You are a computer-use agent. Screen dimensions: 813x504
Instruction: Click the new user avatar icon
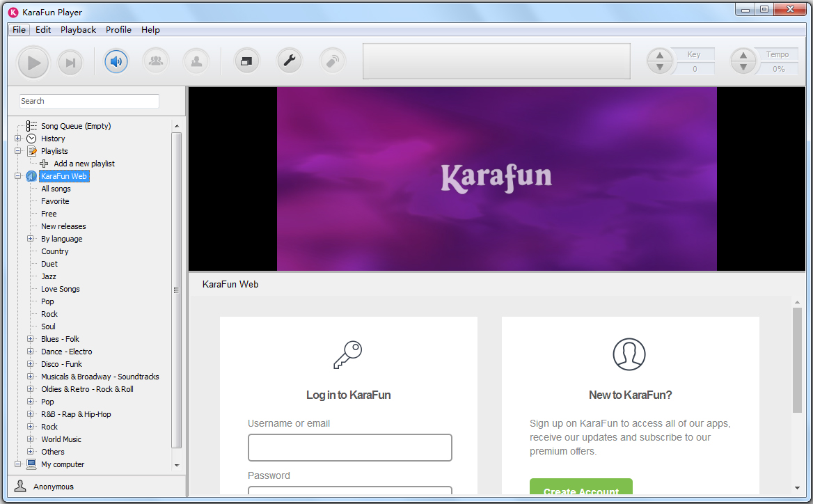629,354
